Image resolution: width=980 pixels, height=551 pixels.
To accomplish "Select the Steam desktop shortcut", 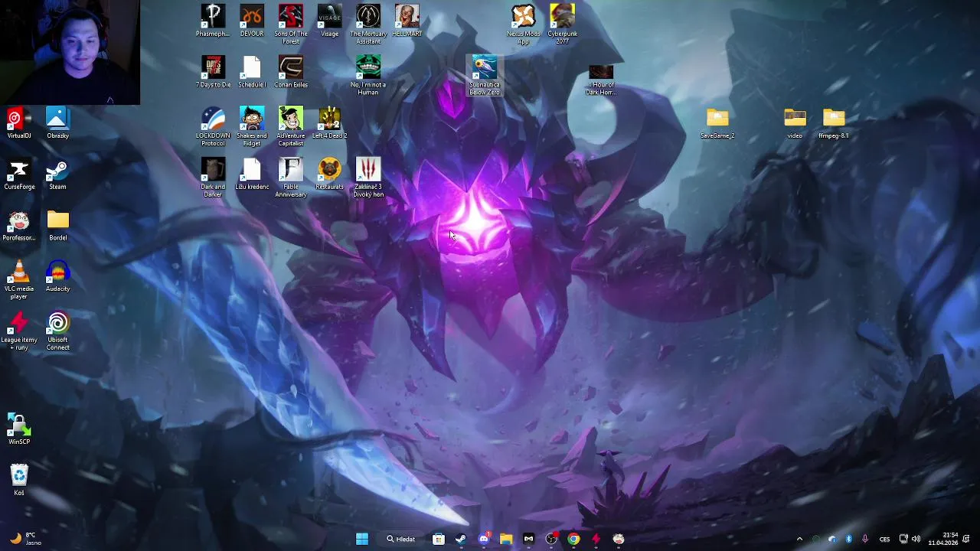I will (57, 174).
